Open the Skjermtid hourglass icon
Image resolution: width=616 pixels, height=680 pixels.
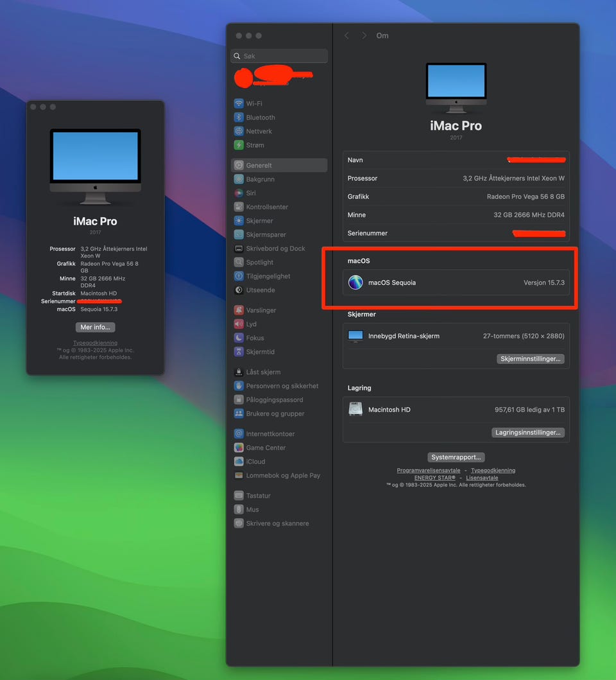tap(239, 352)
